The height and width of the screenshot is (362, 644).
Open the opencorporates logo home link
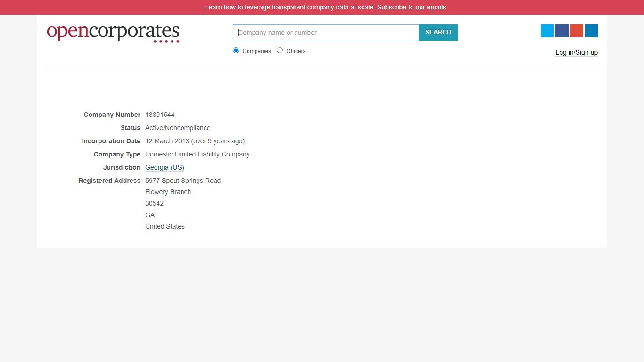click(x=113, y=33)
